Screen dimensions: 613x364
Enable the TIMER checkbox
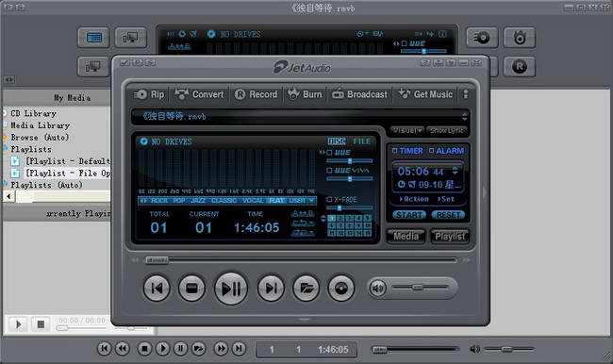pyautogui.click(x=394, y=151)
